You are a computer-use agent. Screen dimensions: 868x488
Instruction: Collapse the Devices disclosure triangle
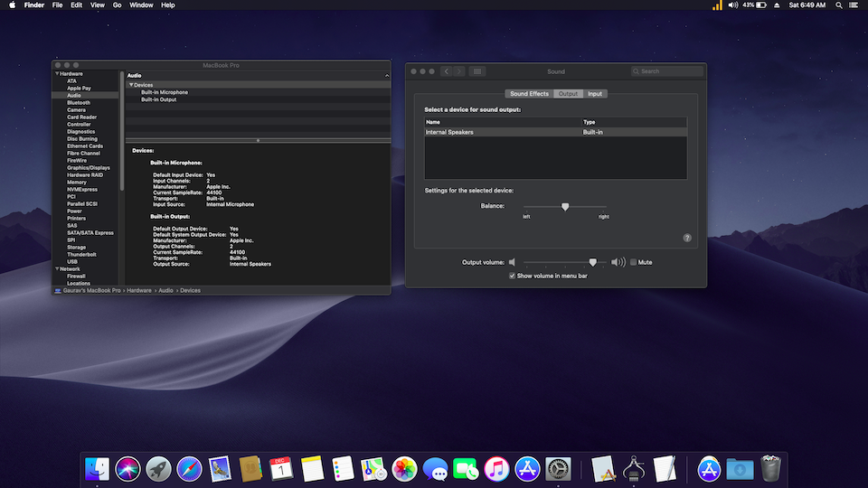point(131,85)
